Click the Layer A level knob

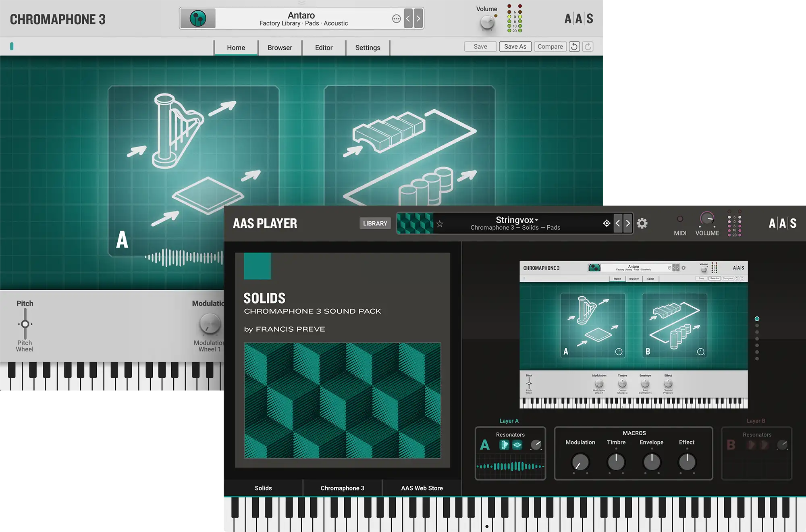[536, 445]
